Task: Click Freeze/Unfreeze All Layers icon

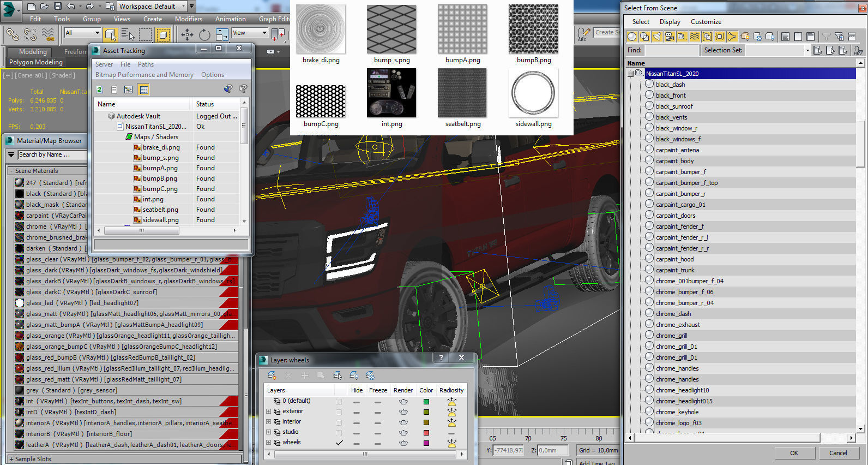Action: coord(370,375)
